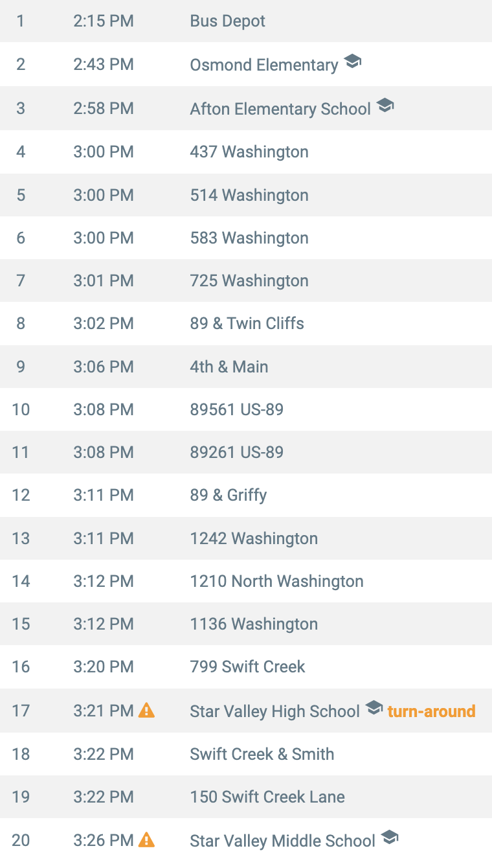Viewport: 492px width, 868px height.
Task: Select the 89 & Griffy stop
Action: click(x=246, y=495)
